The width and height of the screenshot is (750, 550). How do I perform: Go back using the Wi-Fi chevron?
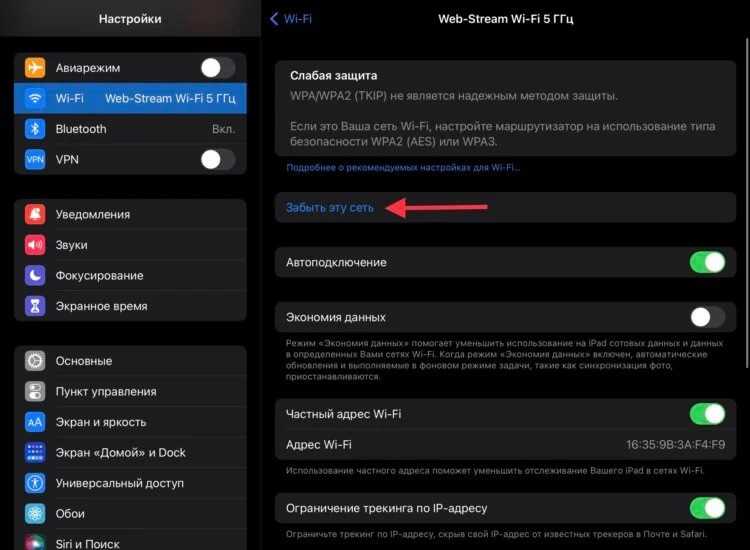coord(291,19)
